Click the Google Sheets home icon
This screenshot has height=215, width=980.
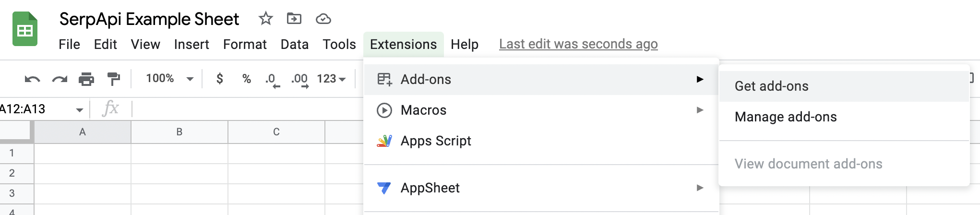pos(25,30)
